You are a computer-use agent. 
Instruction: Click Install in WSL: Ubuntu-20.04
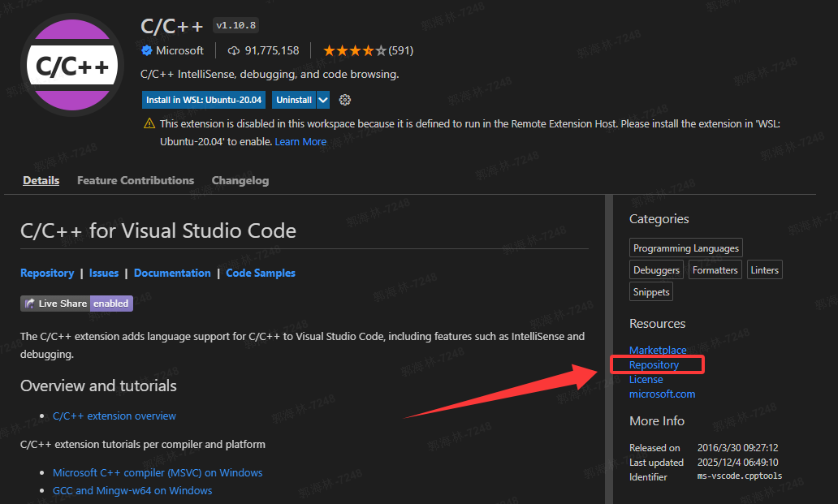[x=203, y=99]
